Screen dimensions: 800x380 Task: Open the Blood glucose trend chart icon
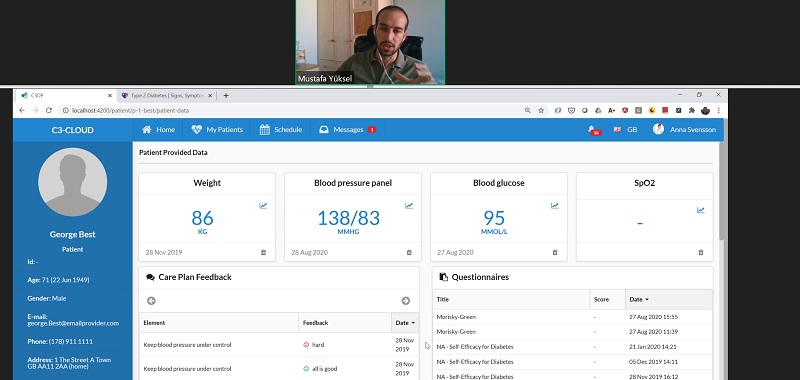pyautogui.click(x=555, y=206)
